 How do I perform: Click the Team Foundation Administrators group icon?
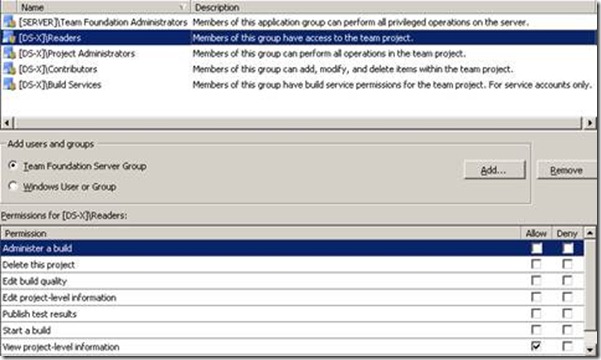(9, 22)
